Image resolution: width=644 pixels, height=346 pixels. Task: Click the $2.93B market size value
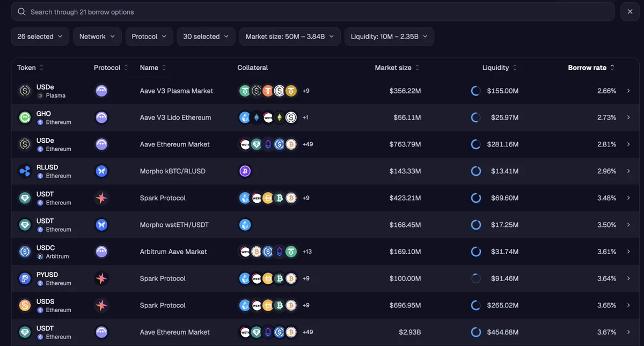(x=410, y=332)
